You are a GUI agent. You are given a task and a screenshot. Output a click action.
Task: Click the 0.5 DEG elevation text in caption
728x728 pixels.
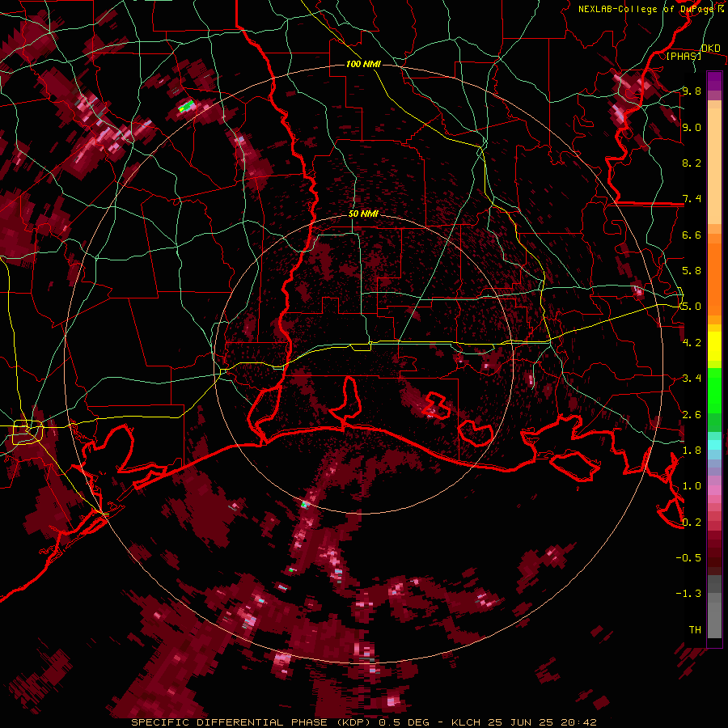coord(406,722)
